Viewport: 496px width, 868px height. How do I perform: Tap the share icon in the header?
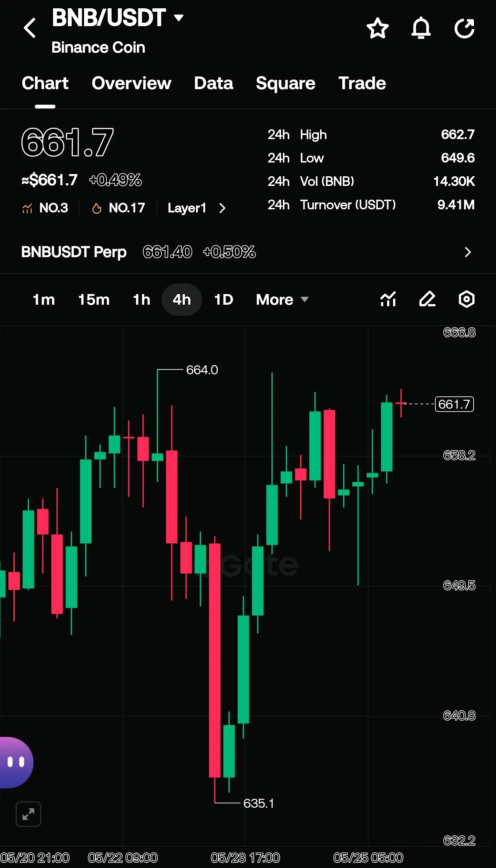point(465,28)
